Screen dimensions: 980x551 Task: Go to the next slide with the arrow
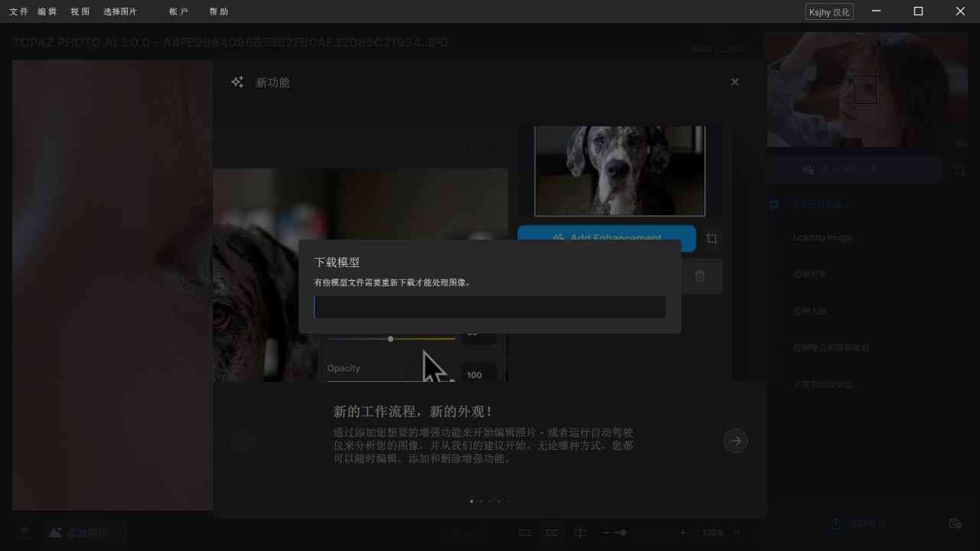[735, 441]
